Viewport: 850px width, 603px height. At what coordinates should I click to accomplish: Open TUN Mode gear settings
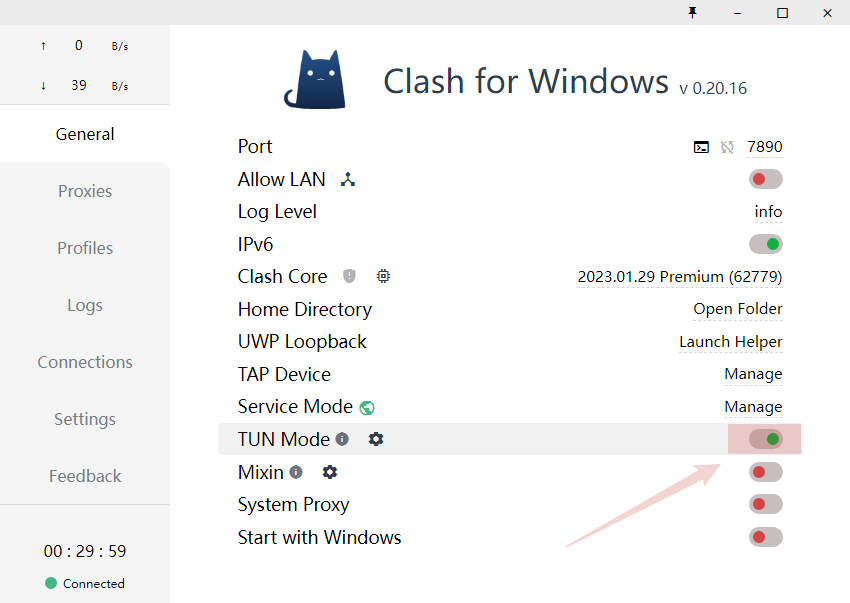click(x=376, y=439)
